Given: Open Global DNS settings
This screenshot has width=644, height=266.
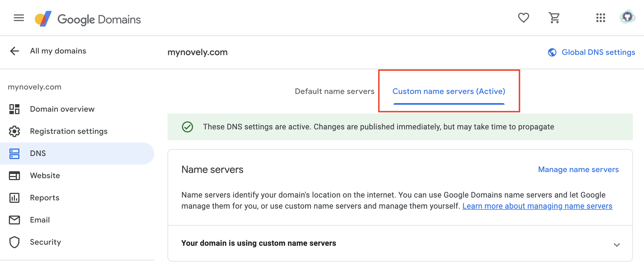Looking at the screenshot, I should [x=598, y=52].
